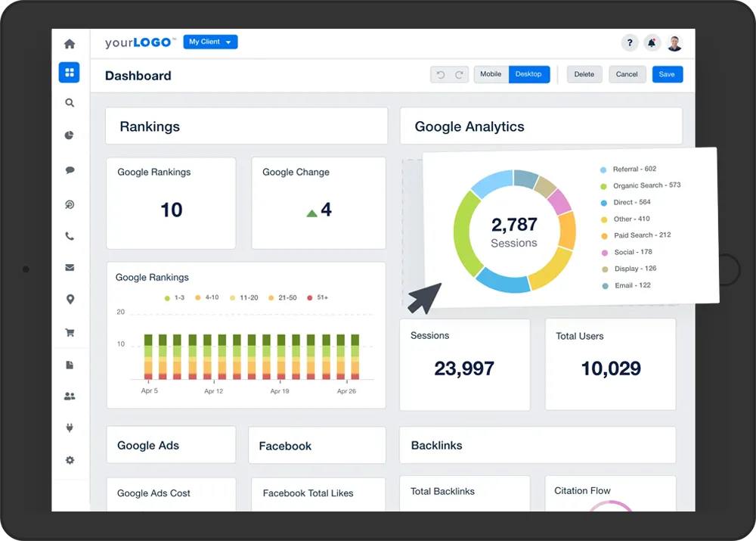Viewport: 756px width, 541px height.
Task: Toggle the 1-3 rankings legend item
Action: click(x=174, y=298)
